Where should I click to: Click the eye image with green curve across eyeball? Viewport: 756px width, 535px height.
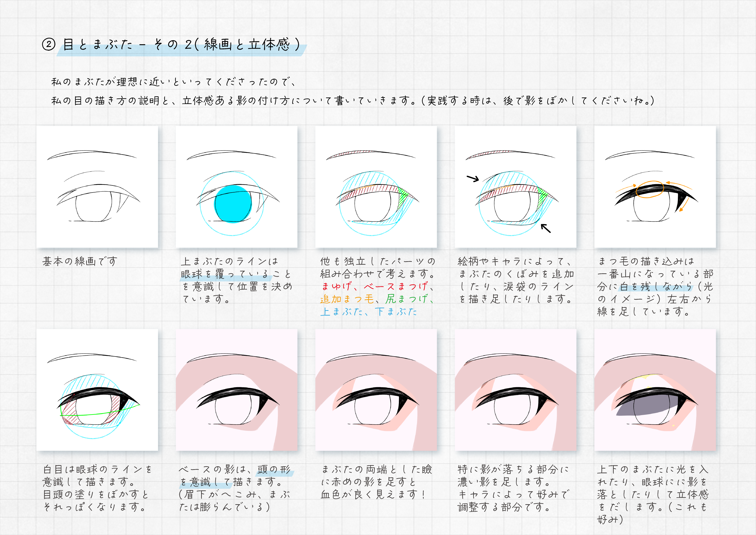(x=97, y=390)
